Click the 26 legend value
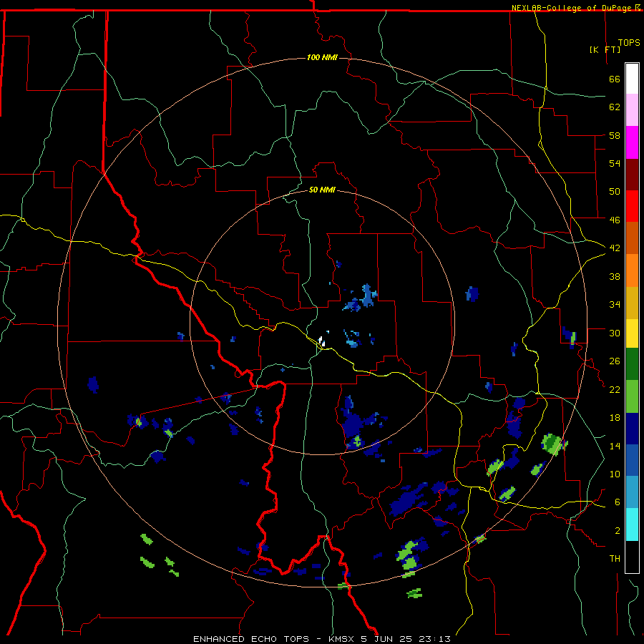 [x=615, y=361]
